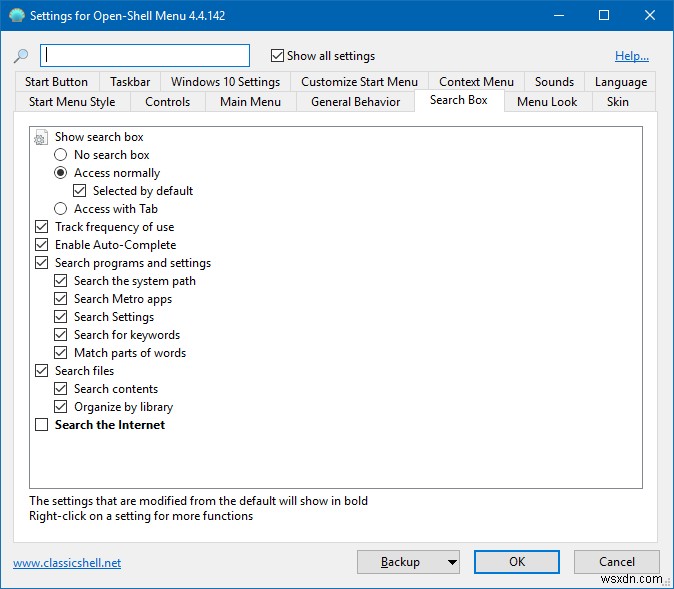Click the Show search box settings icon
674x589 pixels.
pos(41,137)
